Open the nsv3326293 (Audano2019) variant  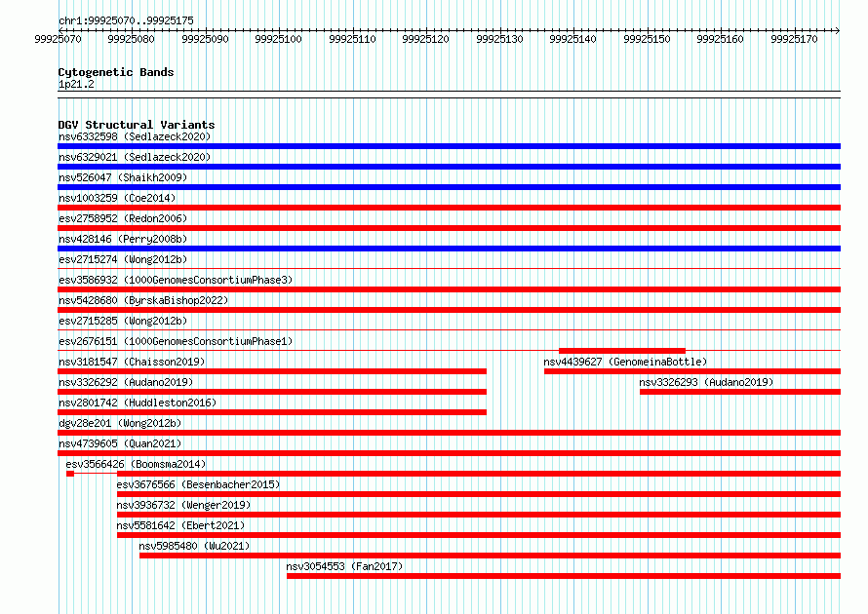(706, 382)
